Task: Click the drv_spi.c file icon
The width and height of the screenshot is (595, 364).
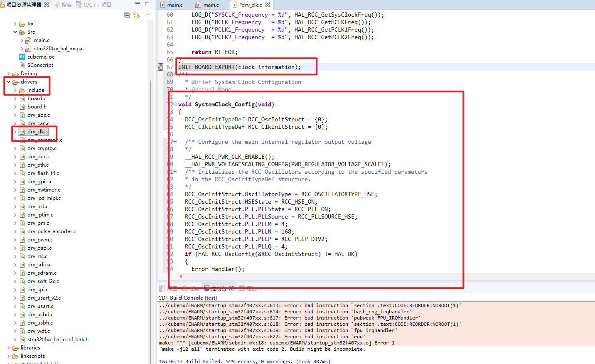Action: [x=22, y=290]
